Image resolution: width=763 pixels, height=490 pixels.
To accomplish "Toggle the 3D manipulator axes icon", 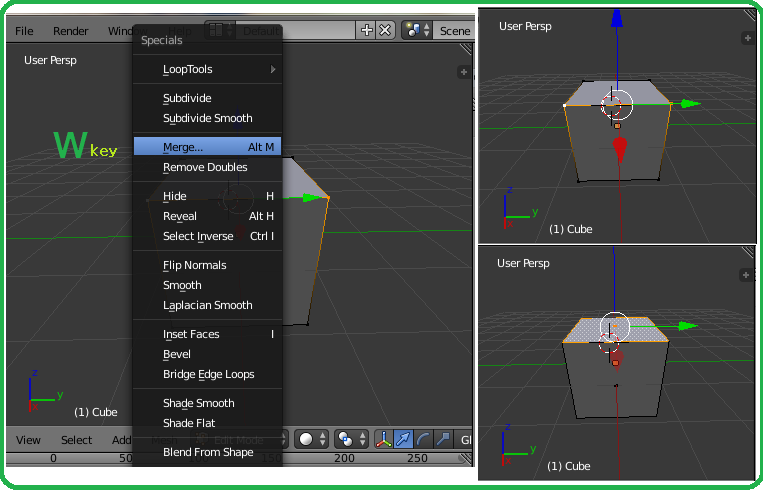I will coord(384,439).
